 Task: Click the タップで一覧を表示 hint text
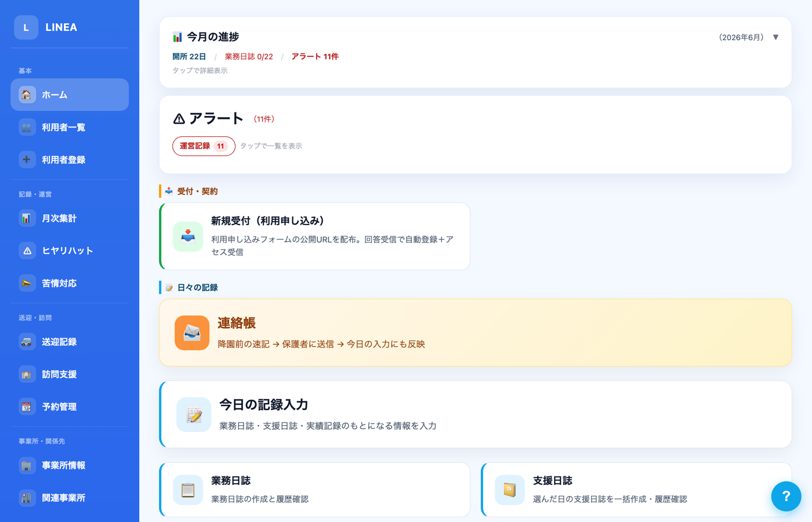click(x=271, y=146)
